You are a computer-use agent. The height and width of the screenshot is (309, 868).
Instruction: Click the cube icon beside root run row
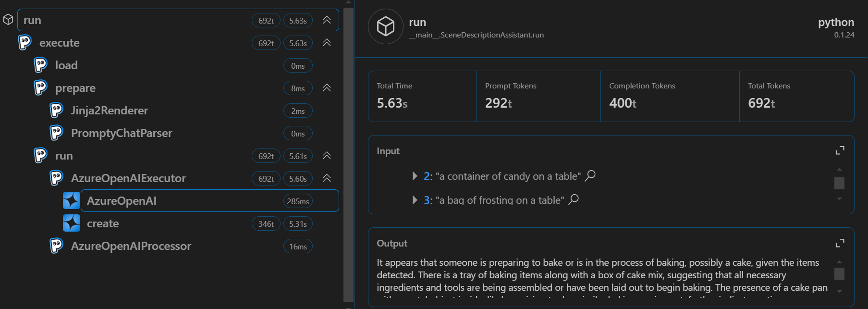[8, 20]
